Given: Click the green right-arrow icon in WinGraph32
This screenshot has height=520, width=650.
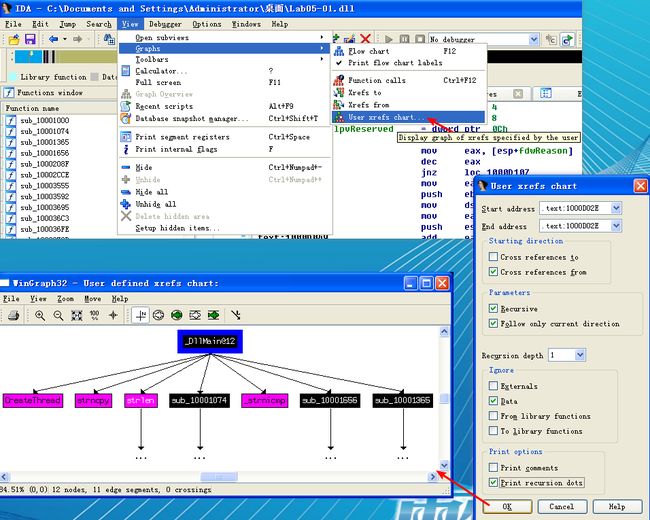Looking at the screenshot, I should (x=213, y=316).
